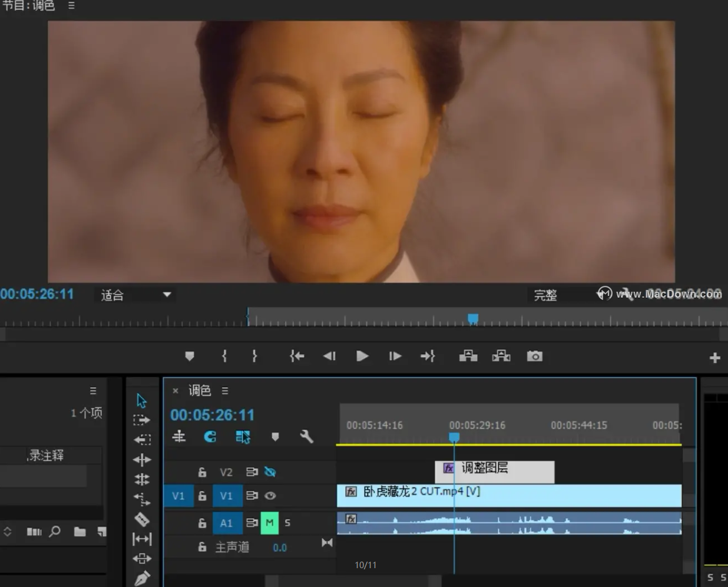
Task: Unmute track A1 with the M button
Action: coord(270,523)
